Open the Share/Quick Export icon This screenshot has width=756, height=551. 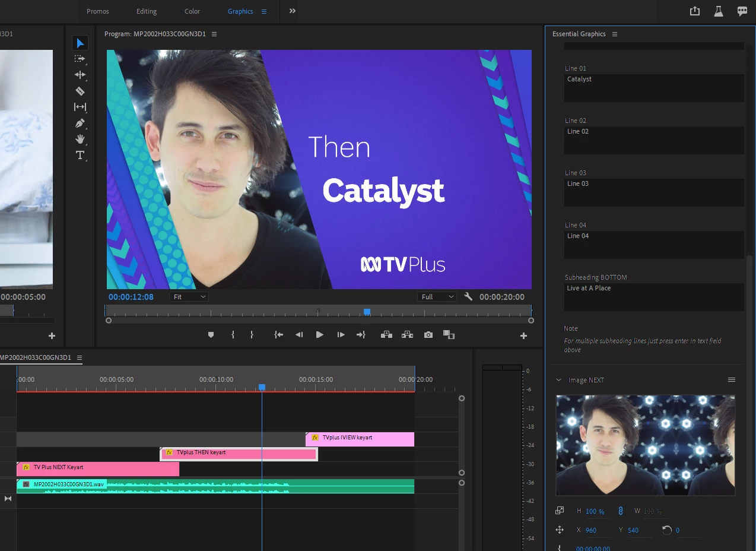[x=695, y=11]
